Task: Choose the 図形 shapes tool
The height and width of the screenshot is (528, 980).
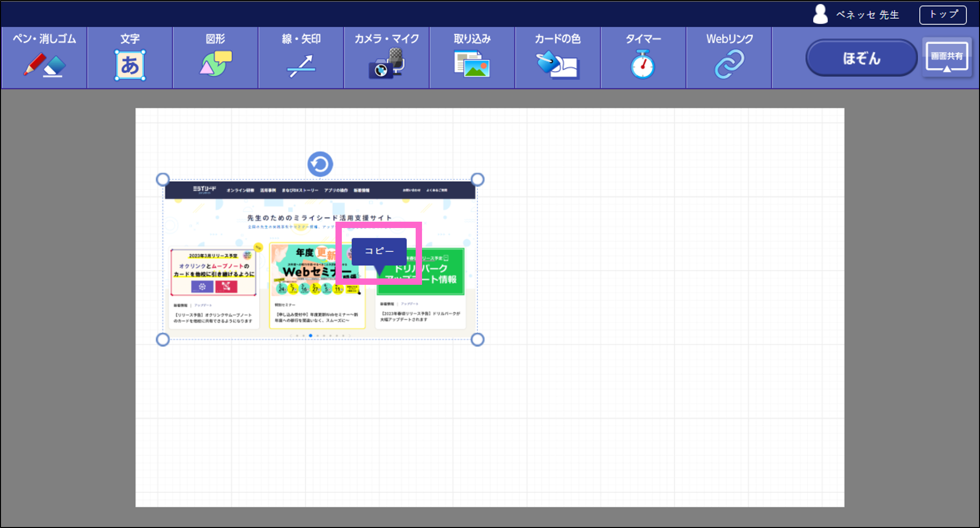Action: coord(215,58)
